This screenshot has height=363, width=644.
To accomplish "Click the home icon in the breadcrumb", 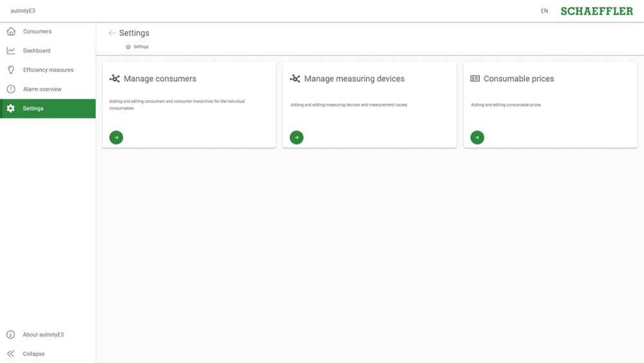I will click(128, 47).
